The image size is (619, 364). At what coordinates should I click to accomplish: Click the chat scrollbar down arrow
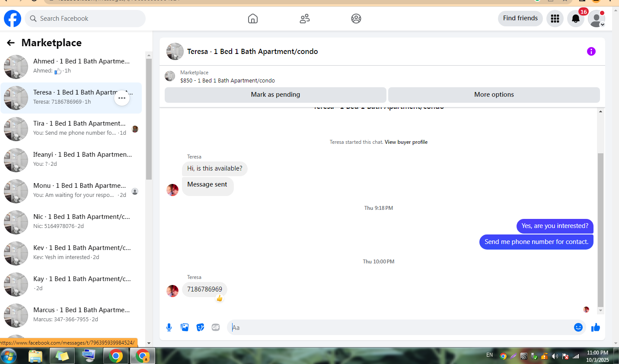pos(600,310)
